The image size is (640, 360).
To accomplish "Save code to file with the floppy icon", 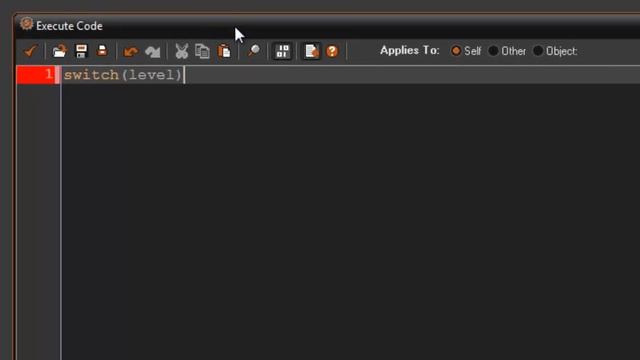I will [81, 51].
